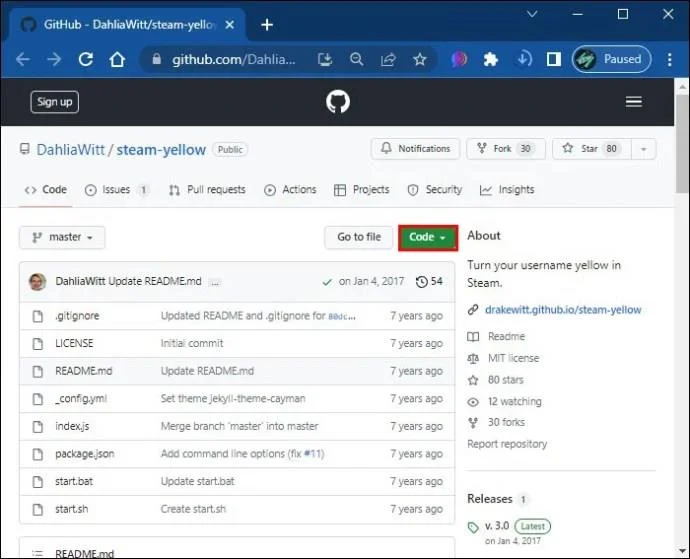Screen dimensions: 690x559
Task: Click the 12 watching link
Action: [x=514, y=401]
